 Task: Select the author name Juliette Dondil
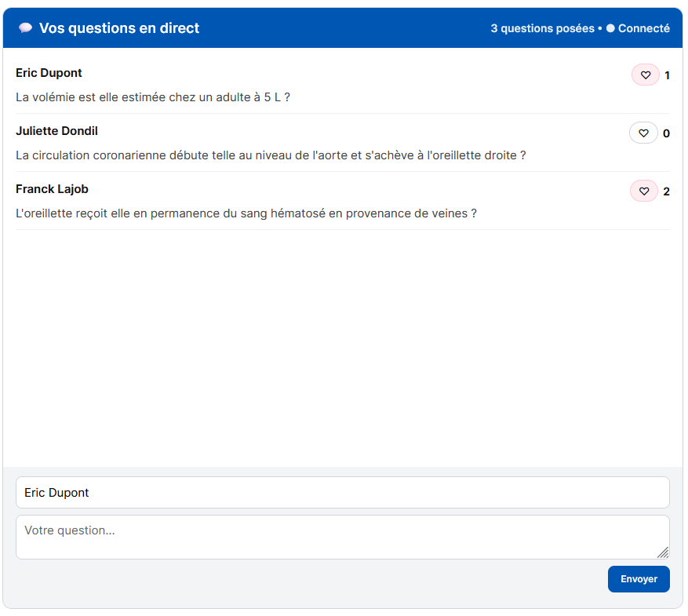56,131
